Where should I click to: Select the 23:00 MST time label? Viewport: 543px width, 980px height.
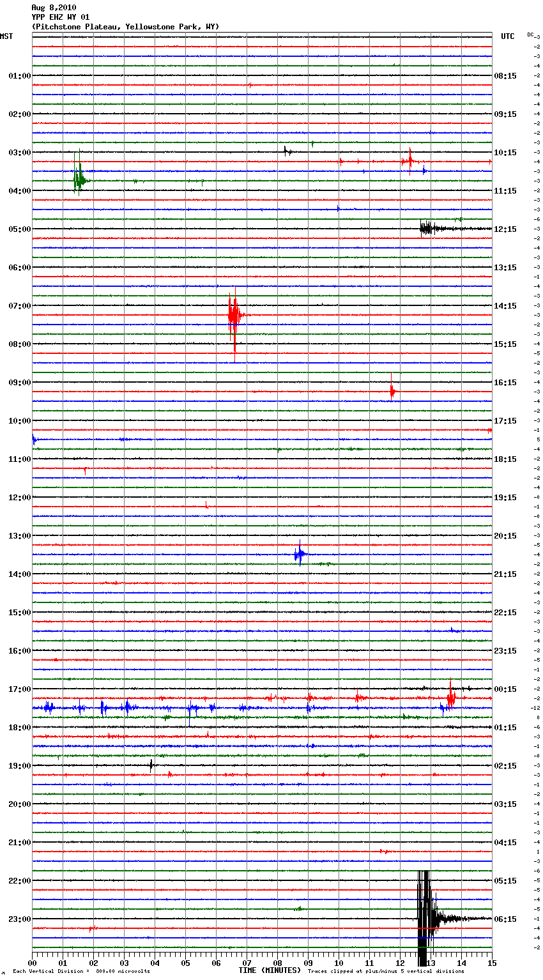(20, 919)
